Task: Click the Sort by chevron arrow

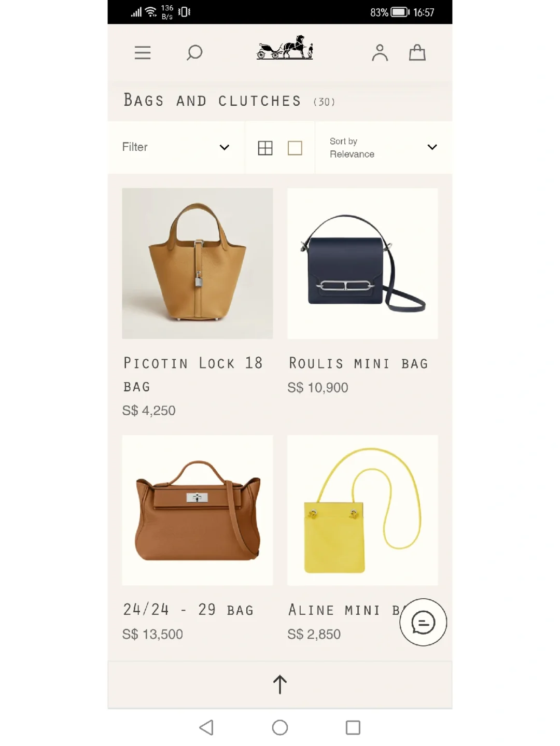Action: coord(432,147)
